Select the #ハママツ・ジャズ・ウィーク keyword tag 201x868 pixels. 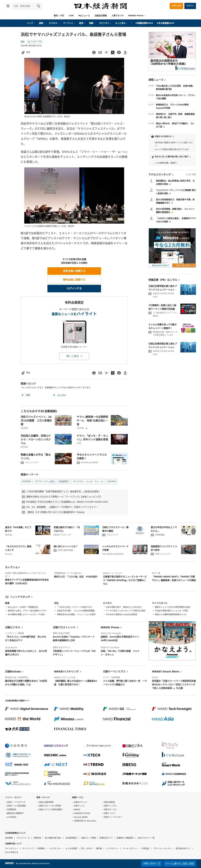click(88, 481)
